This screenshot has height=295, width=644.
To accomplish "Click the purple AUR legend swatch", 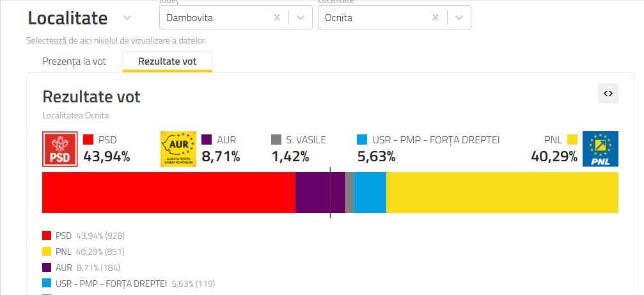I will (x=207, y=140).
